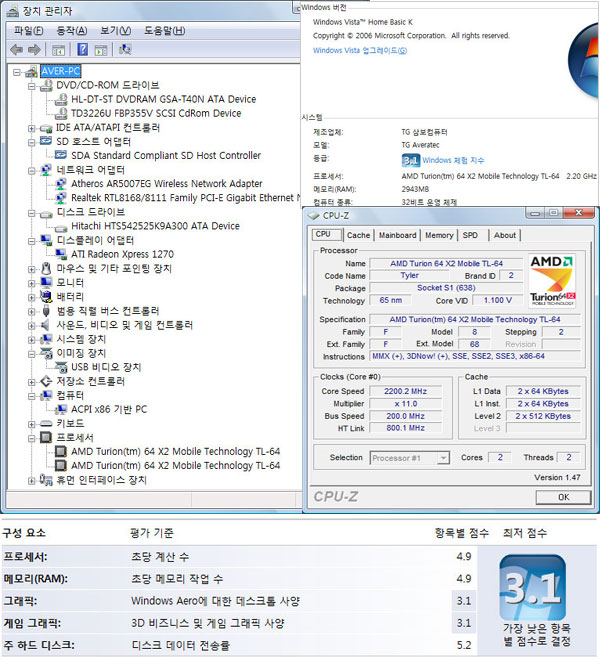Open the 도움말(H) menu

tap(165, 31)
